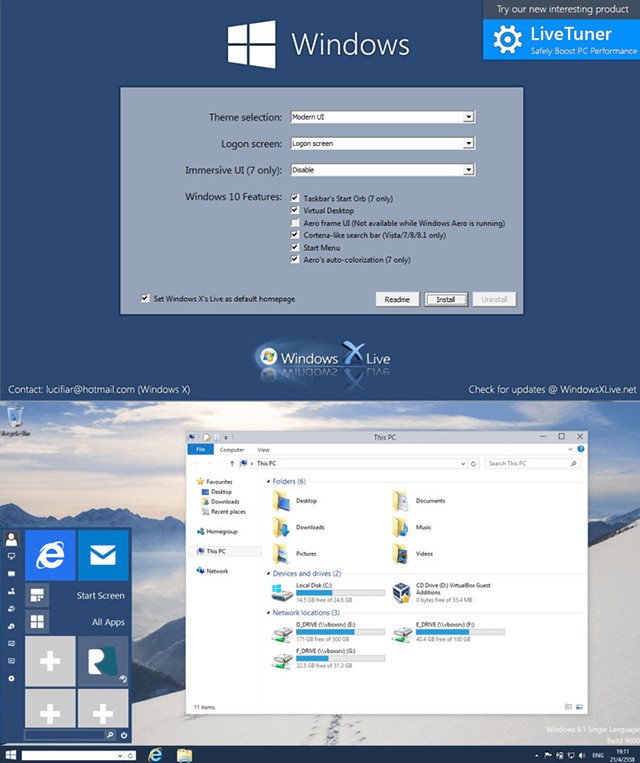The width and height of the screenshot is (640, 763).
Task: Click the pinned R app tile
Action: [x=103, y=661]
